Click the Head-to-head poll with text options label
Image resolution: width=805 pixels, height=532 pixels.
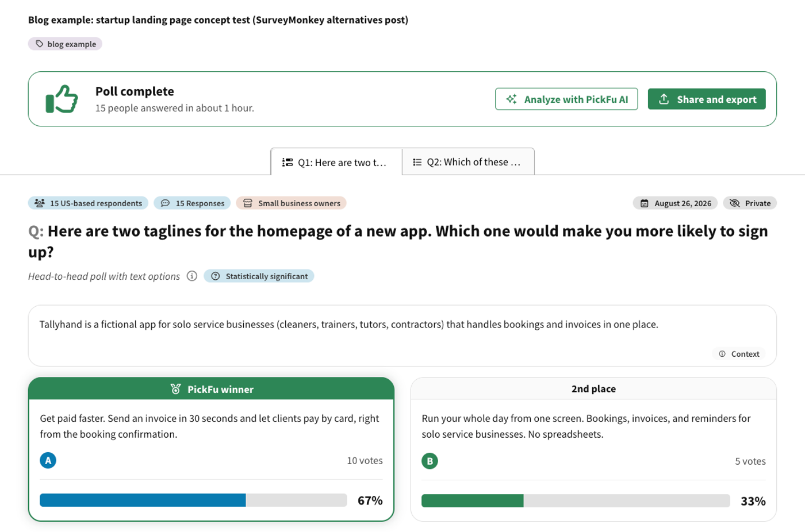click(104, 276)
